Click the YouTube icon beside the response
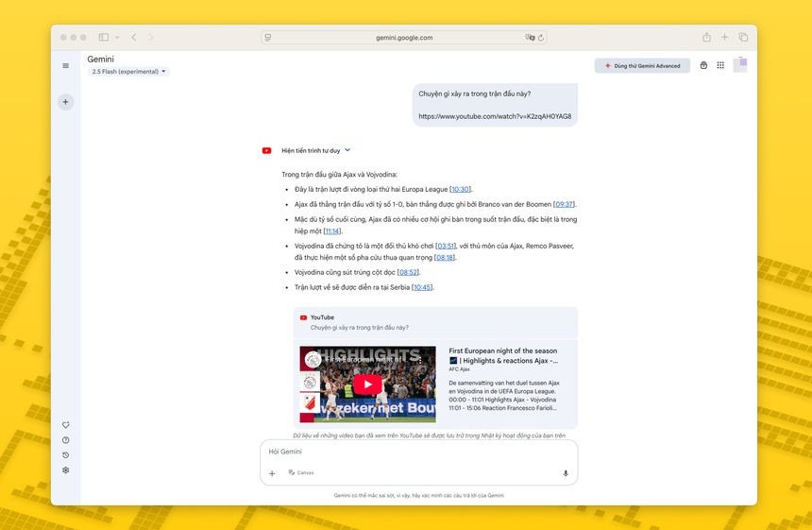The height and width of the screenshot is (530, 812). point(266,151)
